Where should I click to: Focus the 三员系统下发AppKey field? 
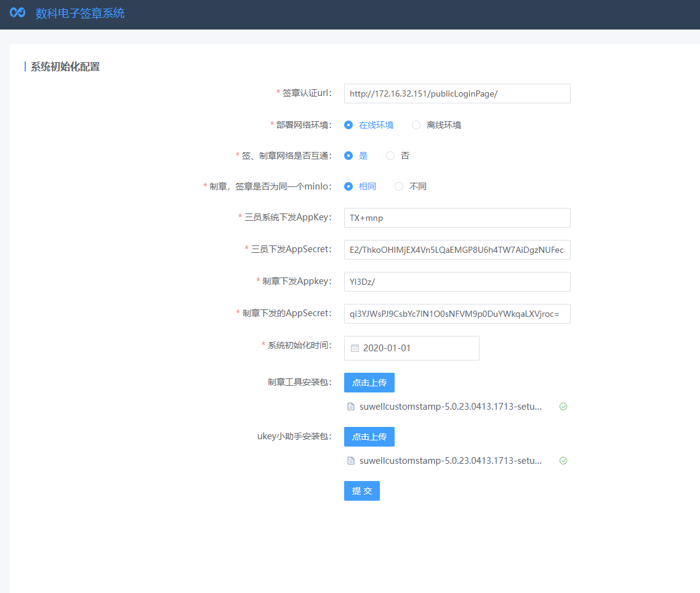click(457, 218)
